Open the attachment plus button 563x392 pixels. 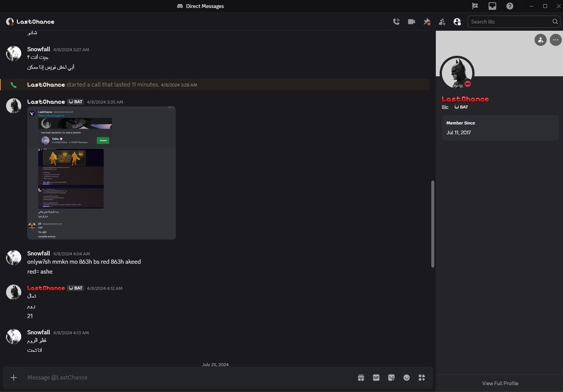tap(14, 377)
